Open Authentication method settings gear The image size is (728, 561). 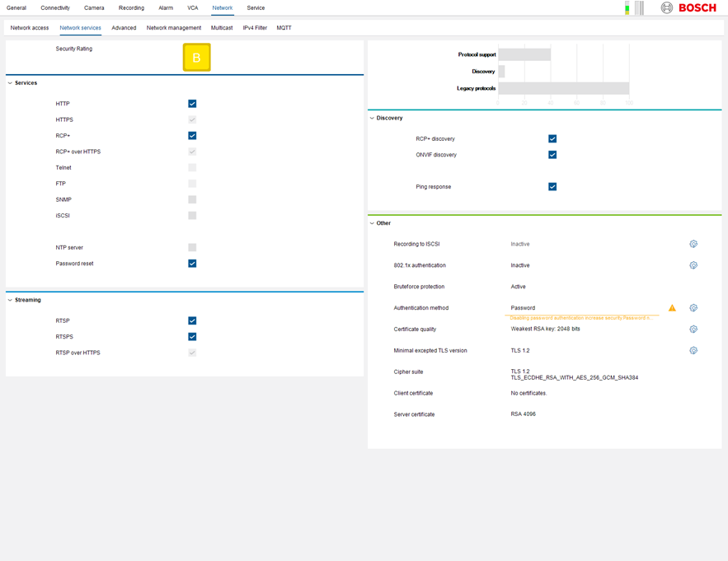[x=693, y=308]
